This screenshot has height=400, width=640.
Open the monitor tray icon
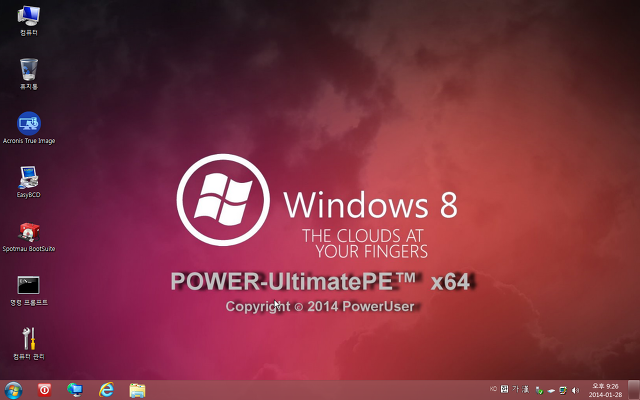563,391
